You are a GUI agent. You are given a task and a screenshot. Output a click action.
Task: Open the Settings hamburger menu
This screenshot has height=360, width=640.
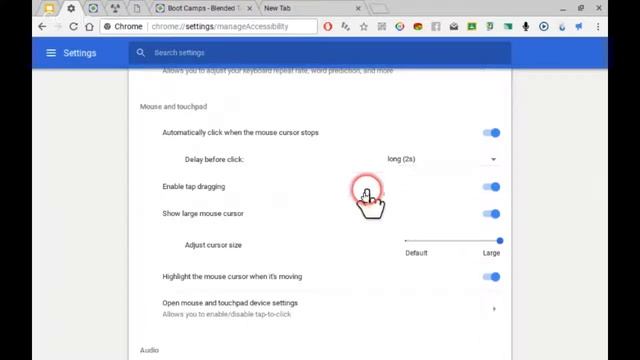click(x=51, y=53)
